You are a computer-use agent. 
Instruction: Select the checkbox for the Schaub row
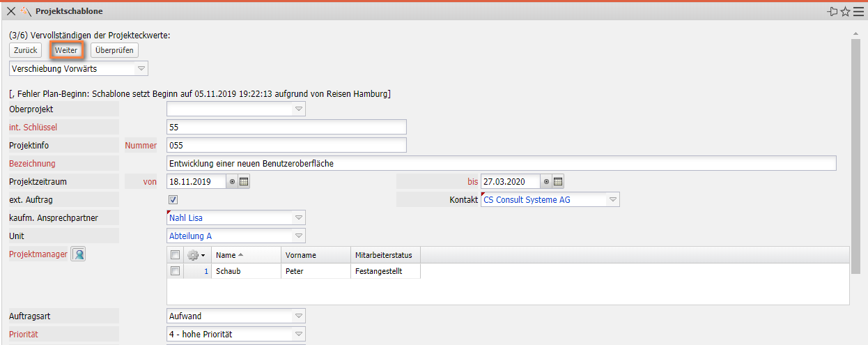(x=176, y=271)
